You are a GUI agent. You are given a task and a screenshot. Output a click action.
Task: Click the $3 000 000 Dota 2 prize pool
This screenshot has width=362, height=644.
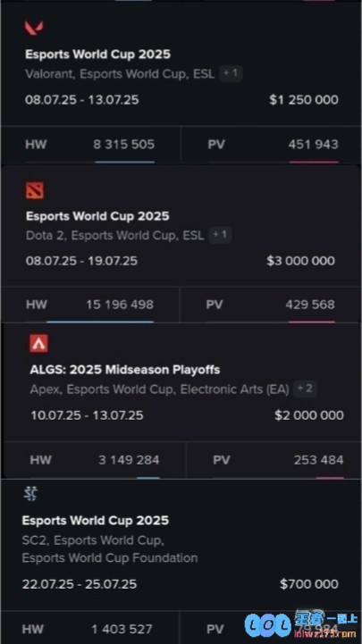301,261
